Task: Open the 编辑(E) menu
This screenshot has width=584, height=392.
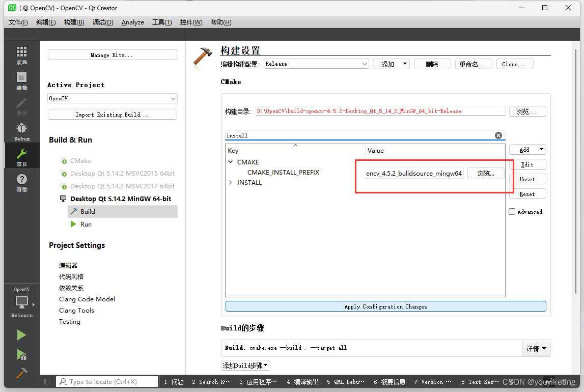Action: click(46, 22)
